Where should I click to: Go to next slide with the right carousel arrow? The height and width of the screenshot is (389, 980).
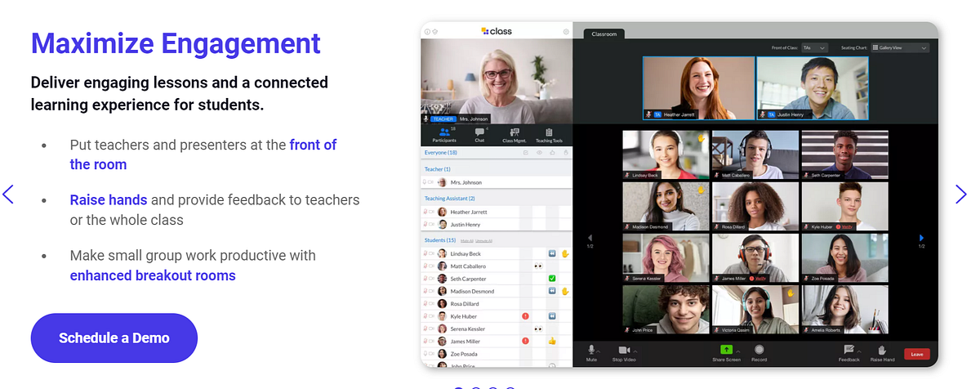click(x=961, y=194)
